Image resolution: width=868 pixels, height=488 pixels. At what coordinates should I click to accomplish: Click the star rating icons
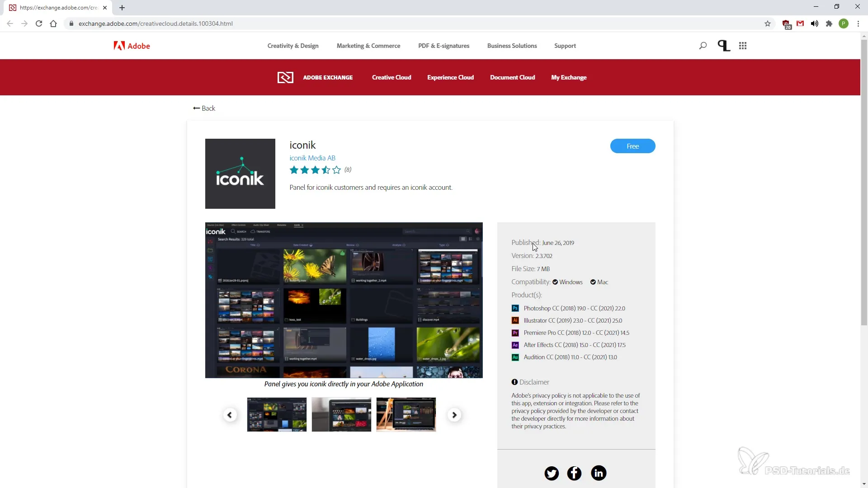coord(315,170)
